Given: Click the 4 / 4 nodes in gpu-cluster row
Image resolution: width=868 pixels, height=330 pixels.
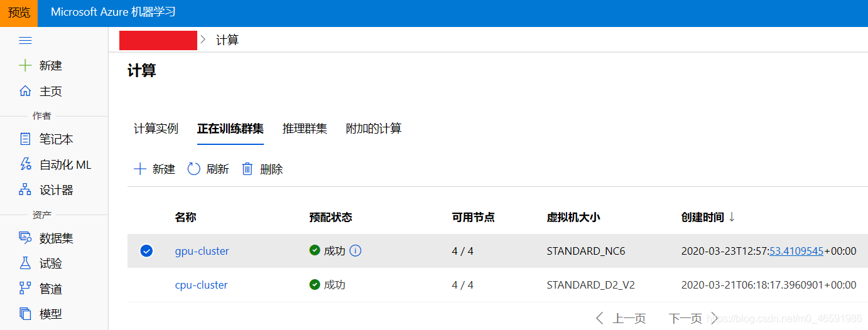Looking at the screenshot, I should tap(462, 251).
